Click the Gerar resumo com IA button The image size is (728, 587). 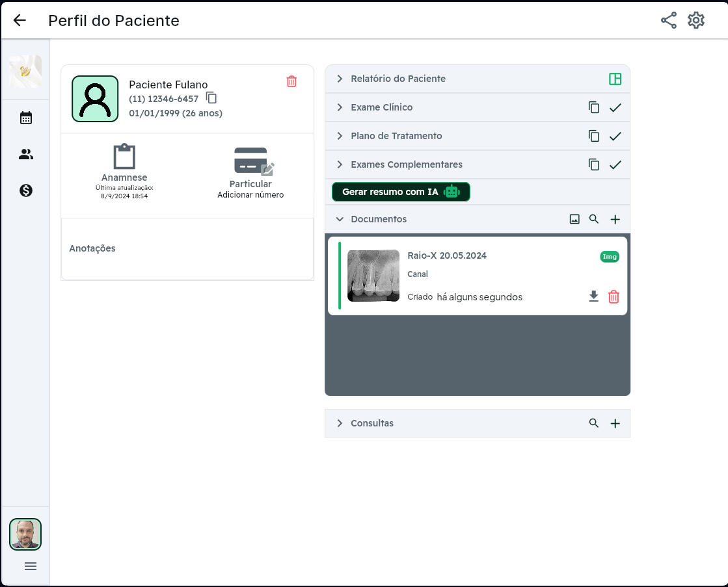[401, 192]
